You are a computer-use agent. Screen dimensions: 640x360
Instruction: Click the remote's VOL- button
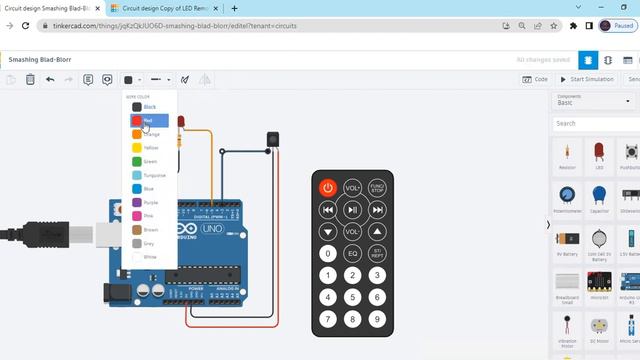pyautogui.click(x=352, y=231)
